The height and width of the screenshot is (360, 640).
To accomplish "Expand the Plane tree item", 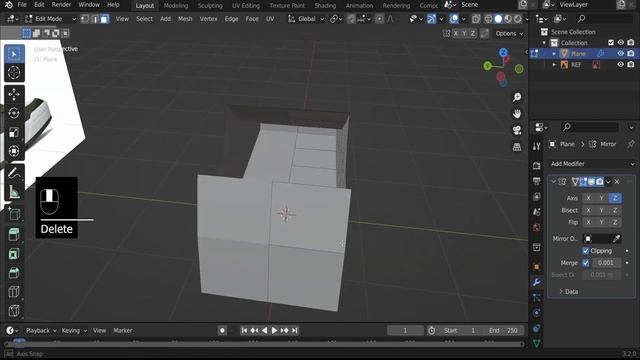I will 554,53.
